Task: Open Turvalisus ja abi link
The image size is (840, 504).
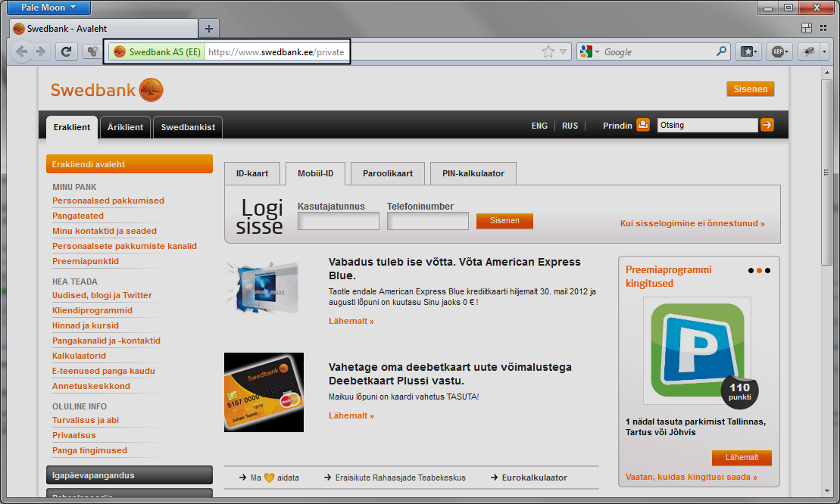Action: coord(86,420)
